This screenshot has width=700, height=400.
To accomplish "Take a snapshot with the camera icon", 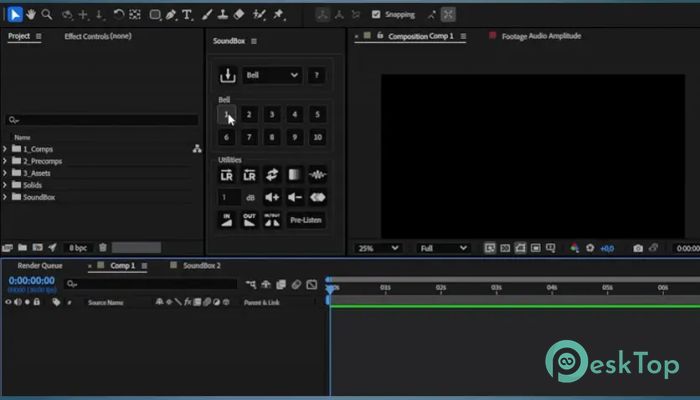I will click(638, 248).
